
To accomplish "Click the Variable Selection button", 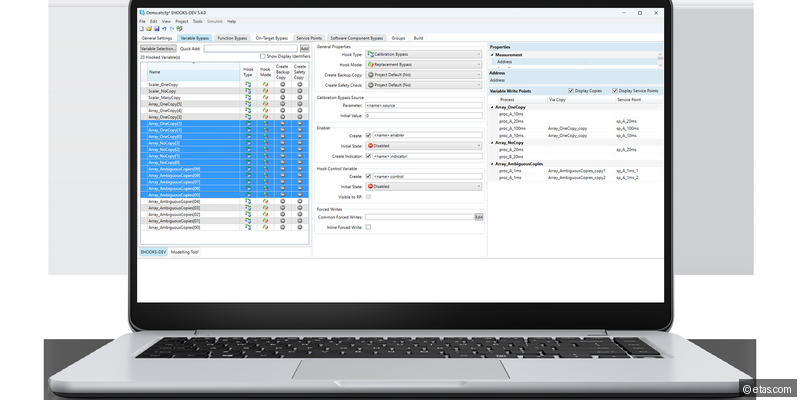I will point(157,47).
